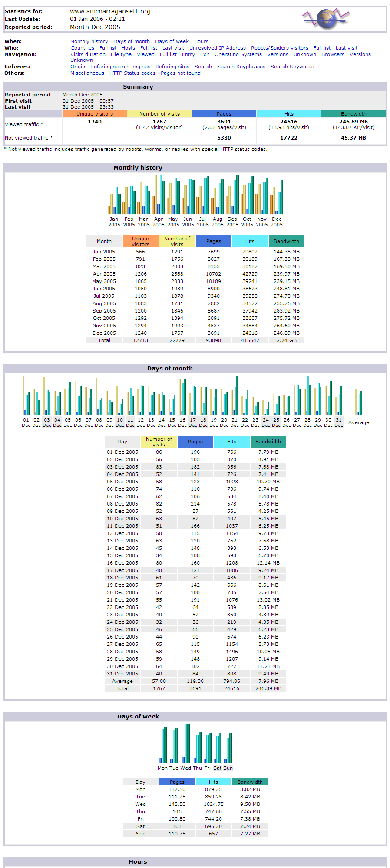Jump to Days of month section link
The image size is (390, 868).
click(131, 42)
